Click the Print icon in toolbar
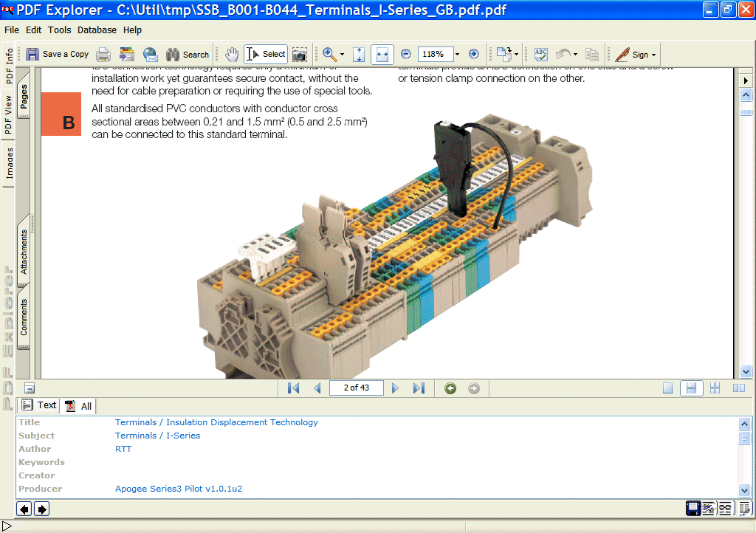The height and width of the screenshot is (533, 756). pos(103,55)
